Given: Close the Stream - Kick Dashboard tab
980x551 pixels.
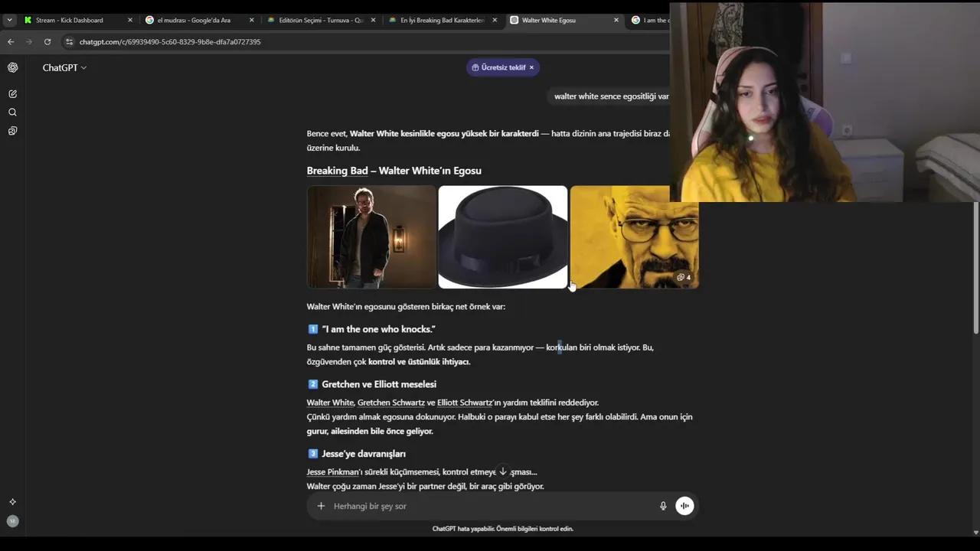Looking at the screenshot, I should coord(130,20).
